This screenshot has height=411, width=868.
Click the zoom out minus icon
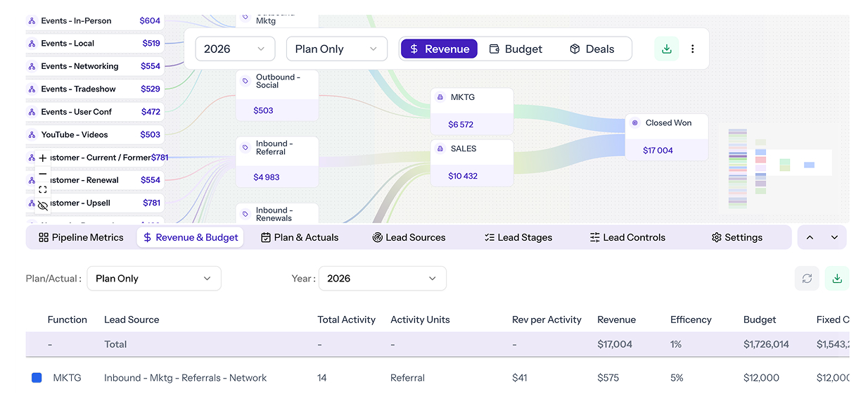43,174
